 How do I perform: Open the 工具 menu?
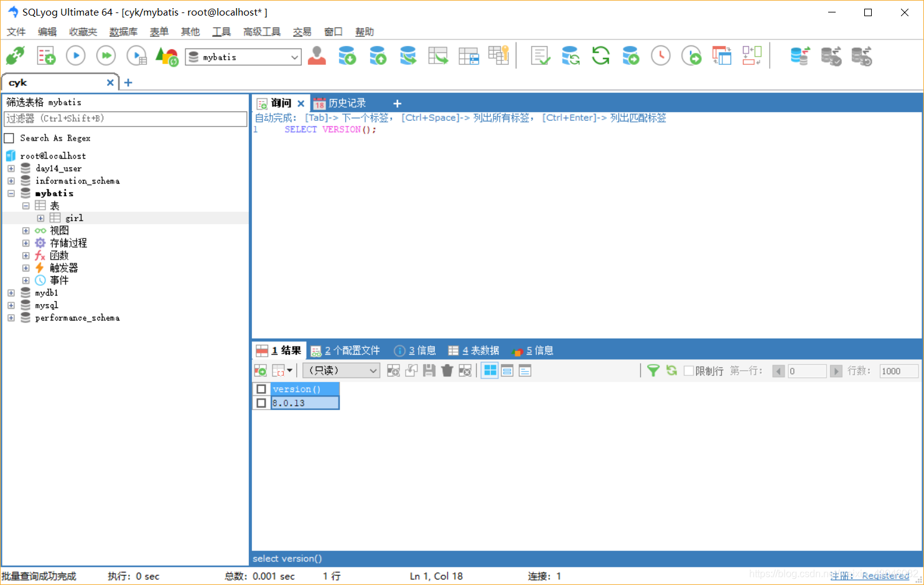(221, 32)
